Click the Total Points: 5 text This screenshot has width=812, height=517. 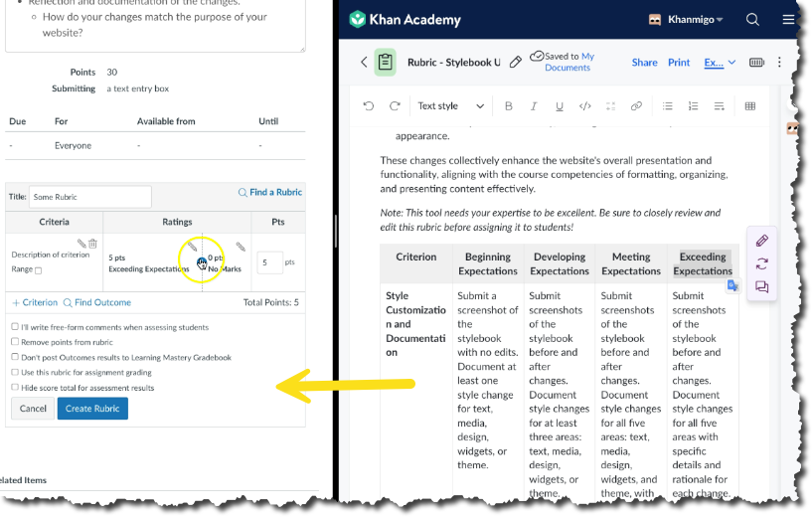click(x=271, y=302)
